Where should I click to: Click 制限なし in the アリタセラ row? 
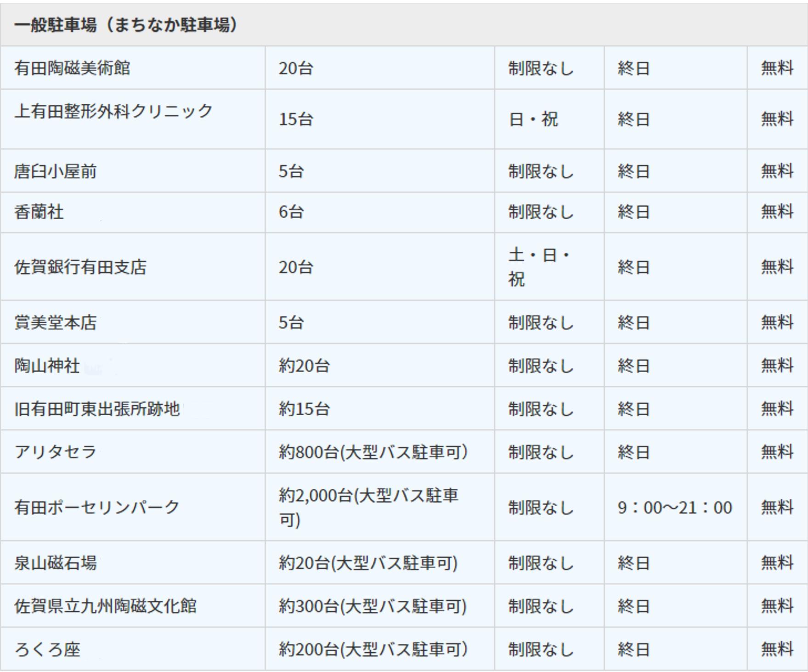pos(541,452)
